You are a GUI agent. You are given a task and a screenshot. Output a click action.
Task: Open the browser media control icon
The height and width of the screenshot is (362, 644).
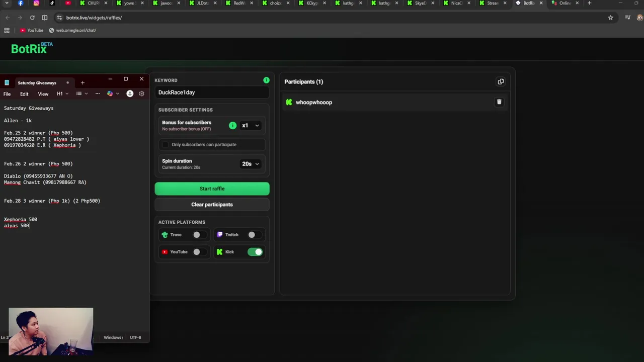tap(627, 18)
